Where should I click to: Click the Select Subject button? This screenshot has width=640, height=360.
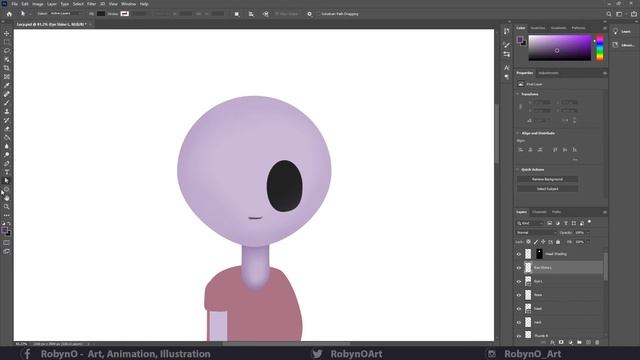point(547,189)
